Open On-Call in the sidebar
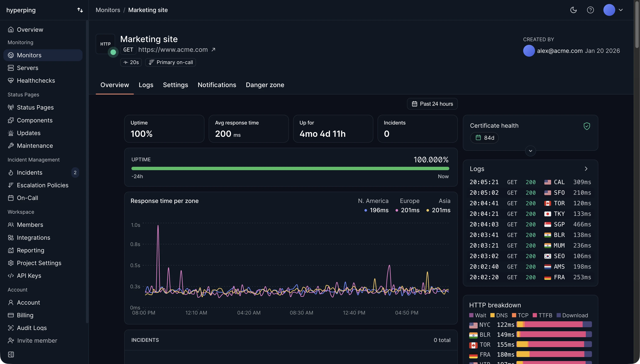Image resolution: width=640 pixels, height=364 pixels. [43, 198]
